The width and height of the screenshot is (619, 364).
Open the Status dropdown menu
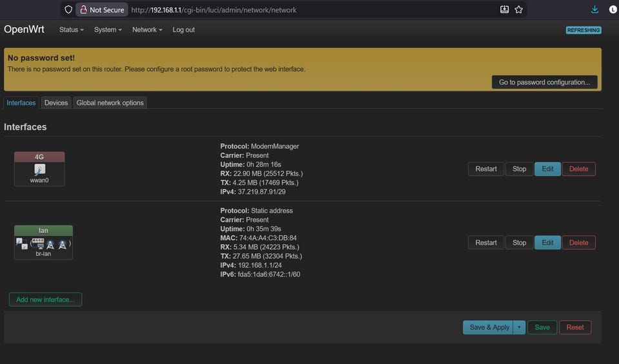click(71, 30)
